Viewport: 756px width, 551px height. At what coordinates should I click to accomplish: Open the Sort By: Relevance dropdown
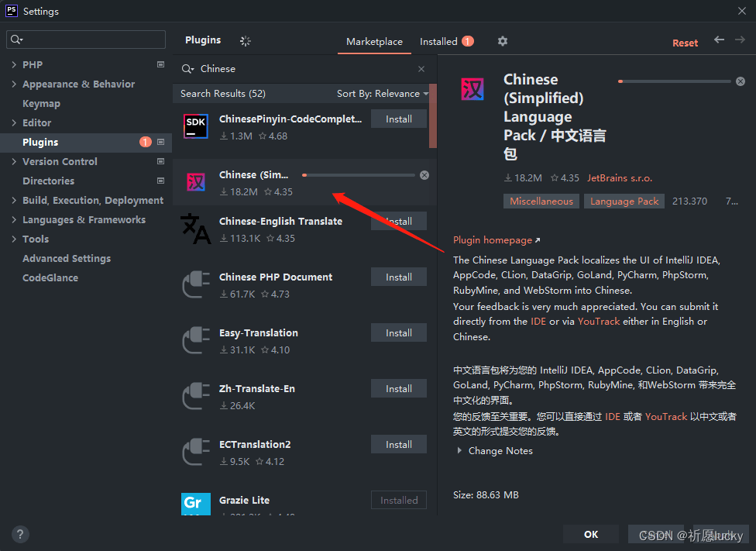[383, 94]
